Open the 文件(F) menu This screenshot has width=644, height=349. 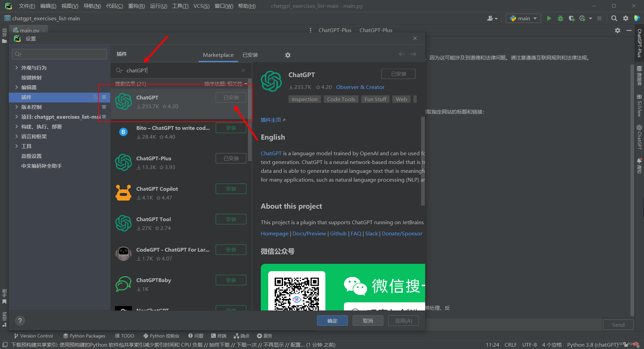click(27, 6)
